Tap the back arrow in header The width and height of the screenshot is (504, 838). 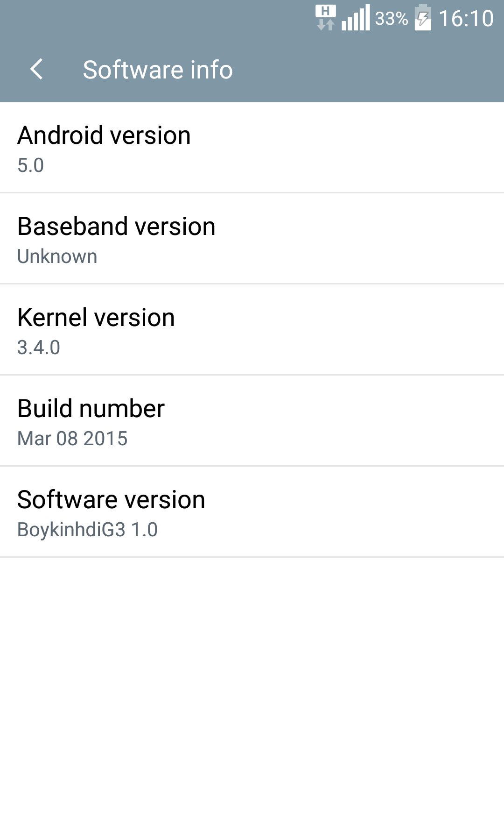click(36, 70)
